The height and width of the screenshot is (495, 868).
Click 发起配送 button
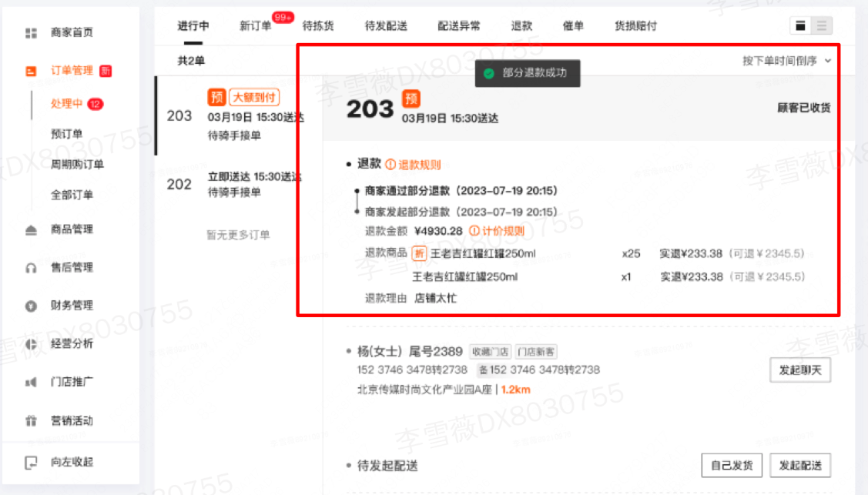click(800, 466)
